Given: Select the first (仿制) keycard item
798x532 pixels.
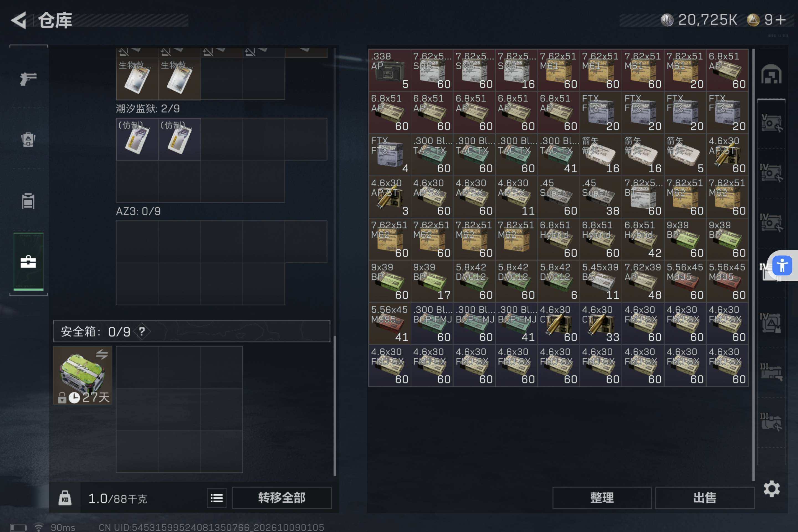Looking at the screenshot, I should (137, 139).
